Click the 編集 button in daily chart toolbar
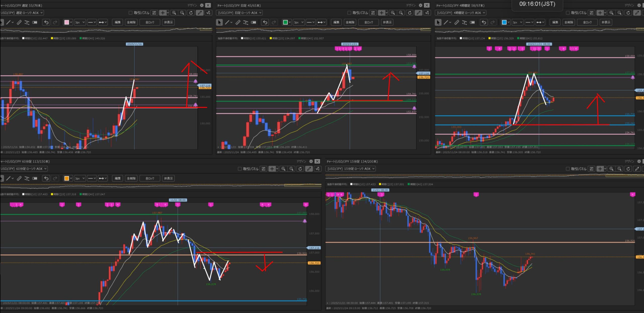 (336, 22)
